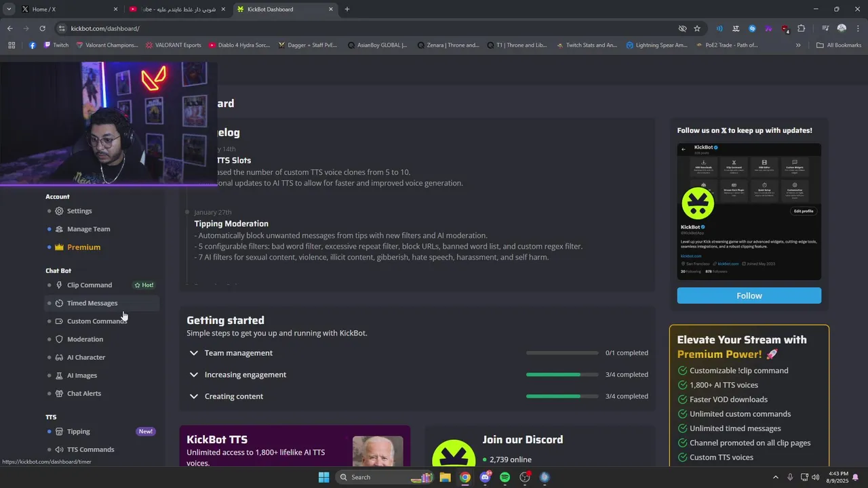Click the Timed Messages clock icon
The height and width of the screenshot is (488, 868).
pyautogui.click(x=59, y=303)
